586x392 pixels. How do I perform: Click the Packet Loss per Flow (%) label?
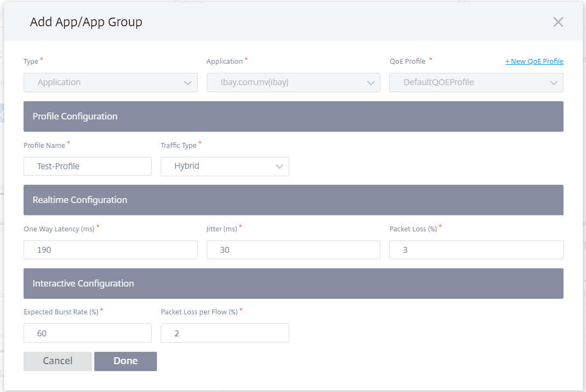pos(199,312)
